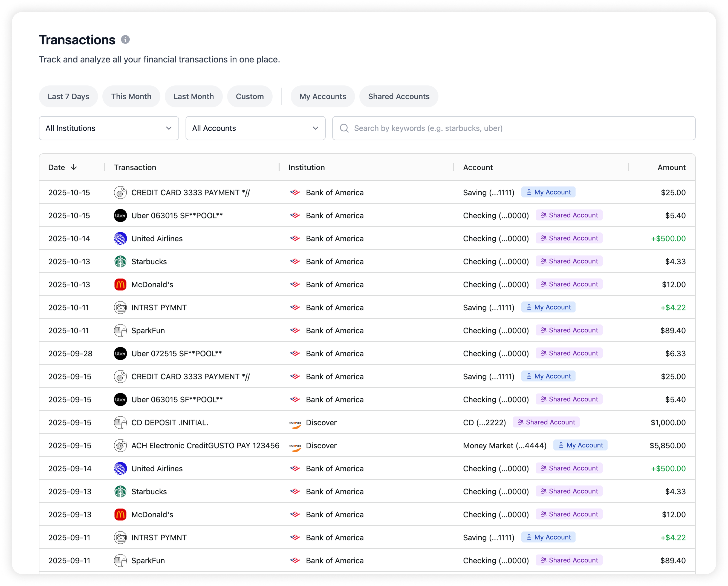Viewport: 728px width, 586px height.
Task: Open the All Institutions dropdown
Action: (109, 128)
